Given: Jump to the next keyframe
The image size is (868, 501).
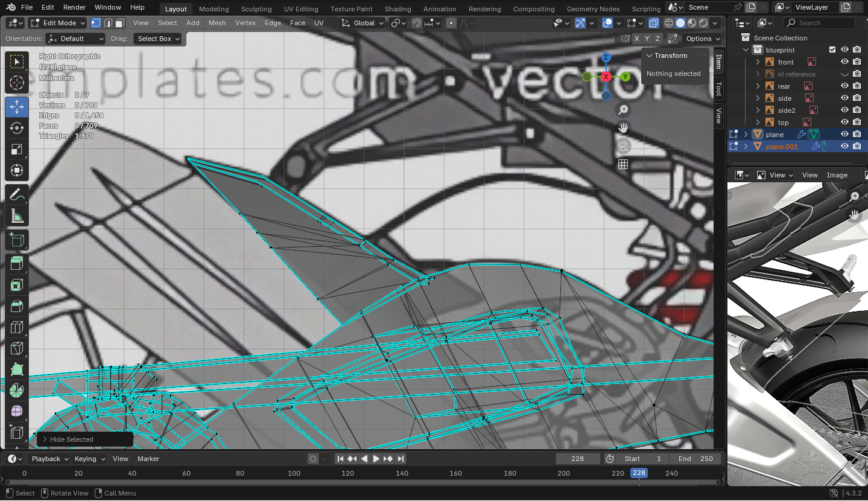Looking at the screenshot, I should [x=388, y=459].
